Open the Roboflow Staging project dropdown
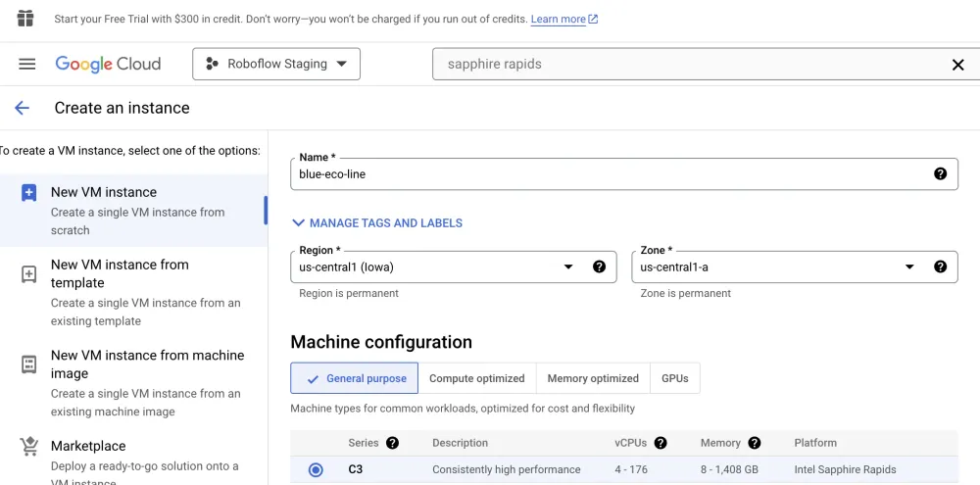Screen dimensions: 980x485 coord(276,64)
